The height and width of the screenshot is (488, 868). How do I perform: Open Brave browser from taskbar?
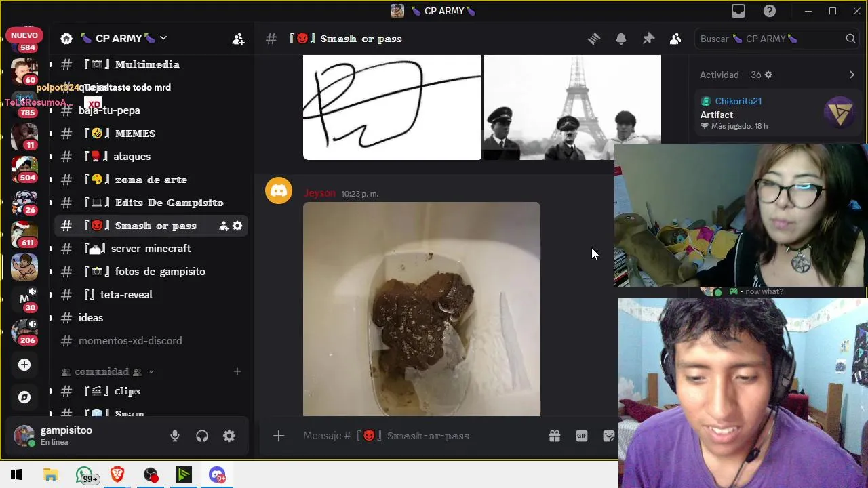pyautogui.click(x=117, y=474)
